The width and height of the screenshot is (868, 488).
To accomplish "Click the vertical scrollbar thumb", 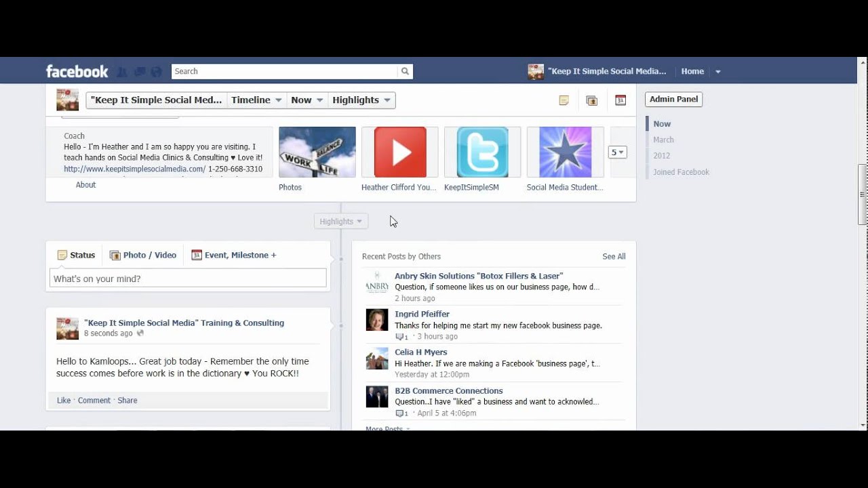I will (x=863, y=195).
